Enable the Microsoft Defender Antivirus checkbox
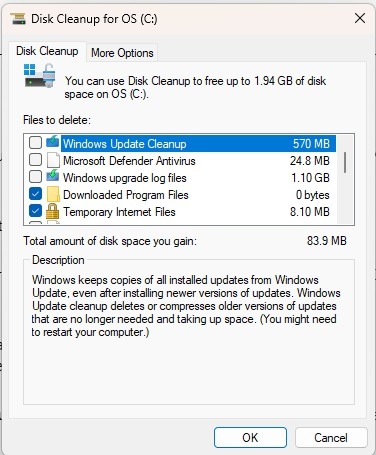Image resolution: width=376 pixels, height=455 pixels. [35, 160]
